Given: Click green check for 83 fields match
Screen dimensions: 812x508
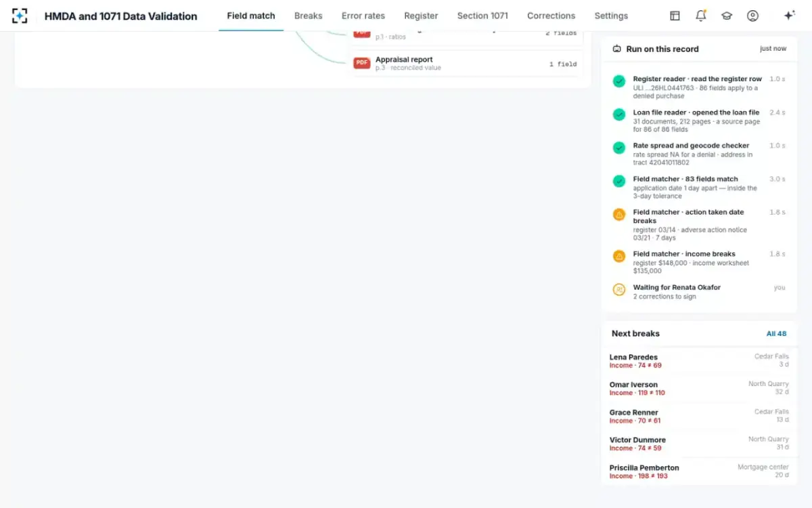Looking at the screenshot, I should [619, 181].
